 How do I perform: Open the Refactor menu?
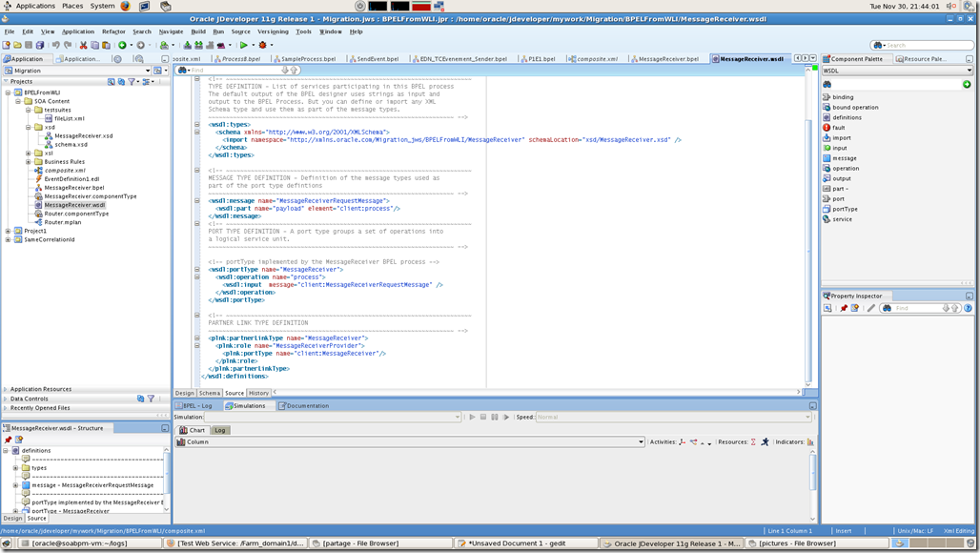pyautogui.click(x=113, y=31)
